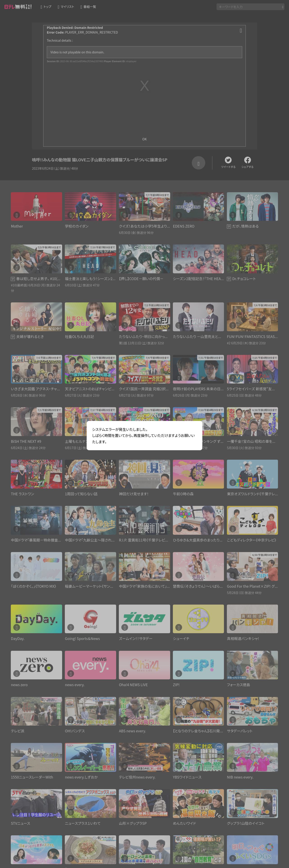Click the overlay icon on news zero thumbnail
This screenshot has width=289, height=868.
[16, 674]
